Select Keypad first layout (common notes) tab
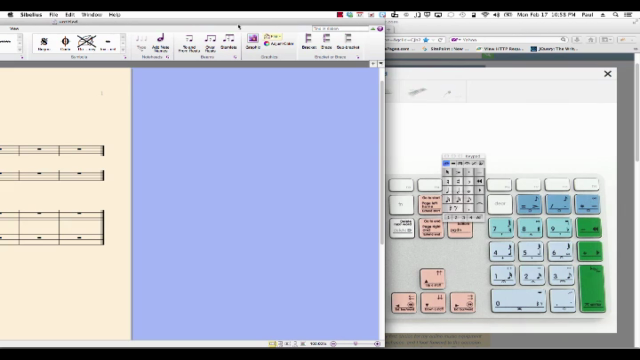 (x=446, y=164)
